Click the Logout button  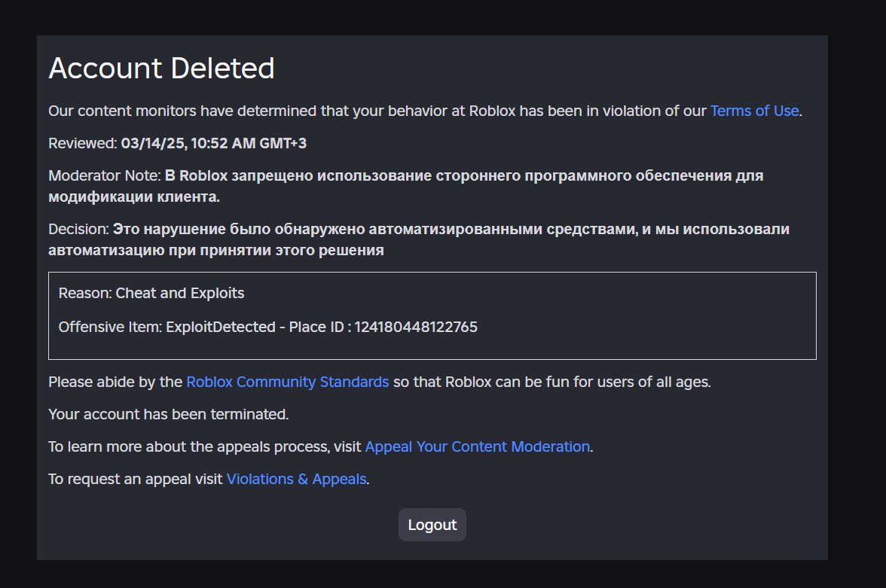point(432,525)
